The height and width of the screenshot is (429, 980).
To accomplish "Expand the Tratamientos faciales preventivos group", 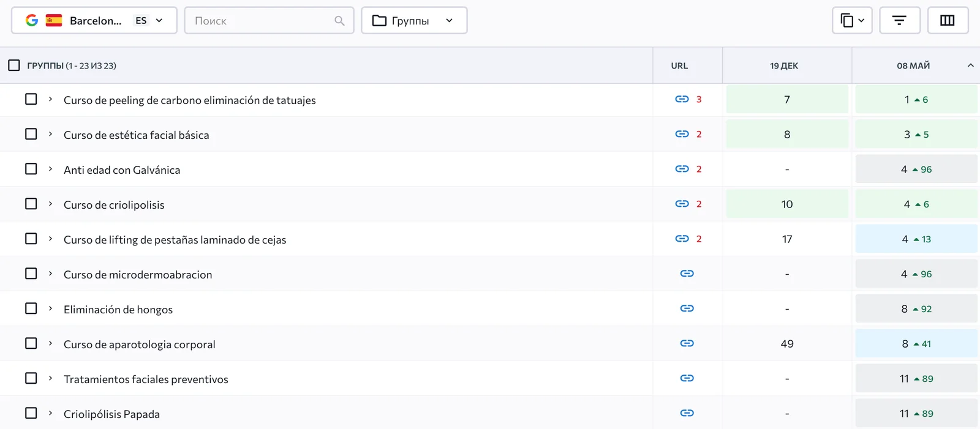I will point(50,378).
